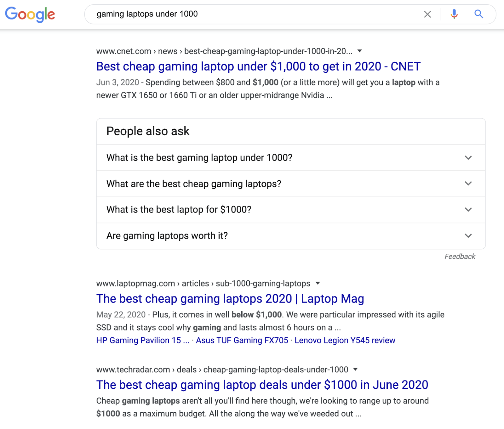Click the Feedback link below People also ask
504x429 pixels.
pos(460,257)
